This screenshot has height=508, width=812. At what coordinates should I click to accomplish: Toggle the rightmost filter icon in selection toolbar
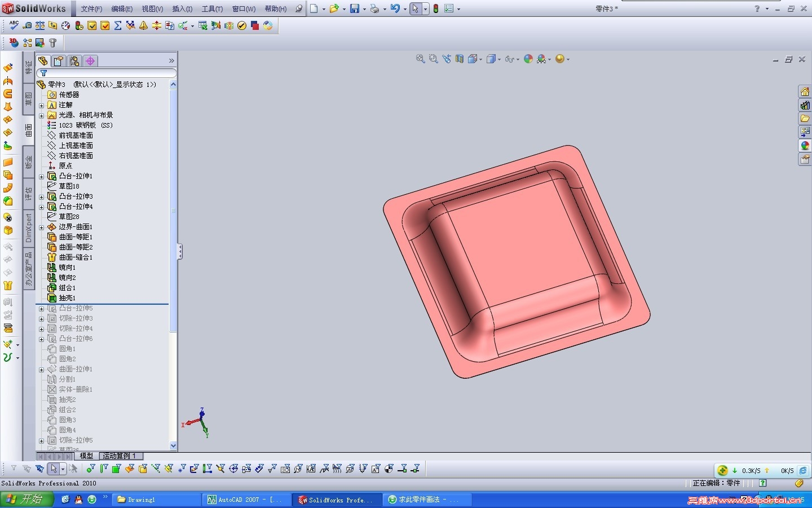coord(416,468)
